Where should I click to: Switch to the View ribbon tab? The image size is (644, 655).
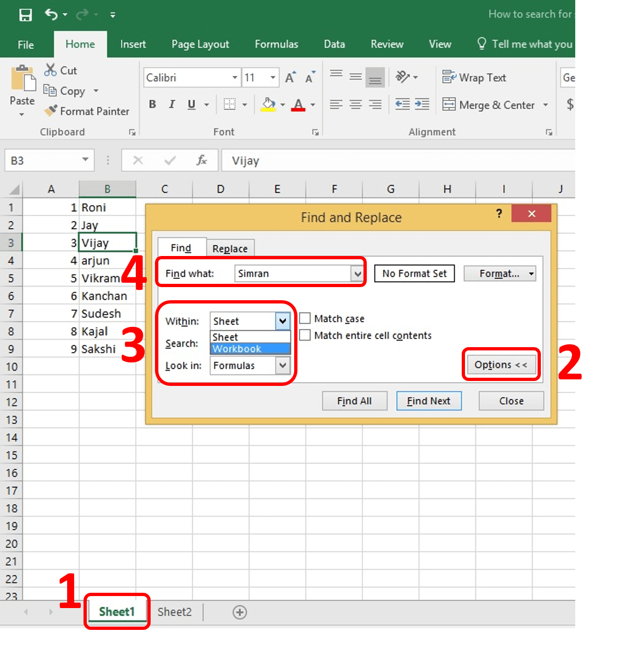pyautogui.click(x=440, y=44)
